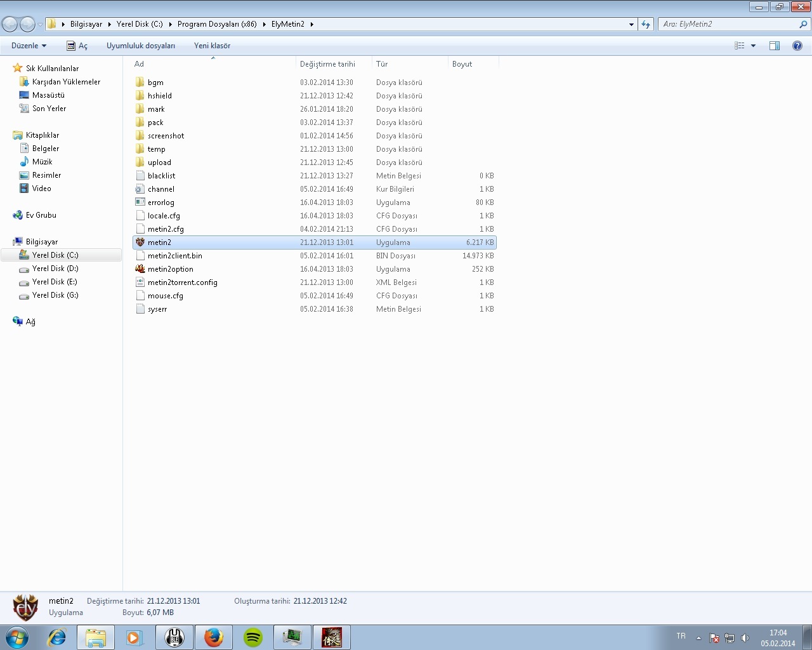The image size is (812, 650).
Task: Select the file name mouse.cfg
Action: click(166, 296)
